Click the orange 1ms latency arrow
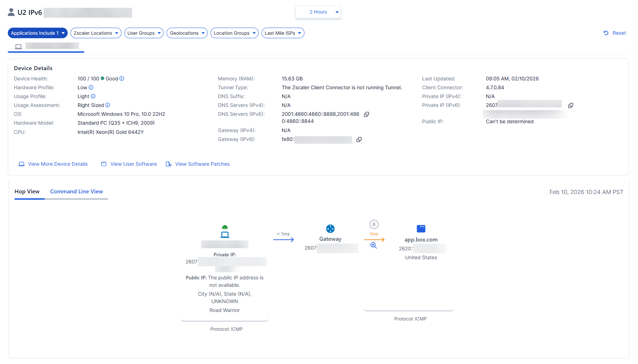This screenshot has height=364, width=638. coord(374,240)
